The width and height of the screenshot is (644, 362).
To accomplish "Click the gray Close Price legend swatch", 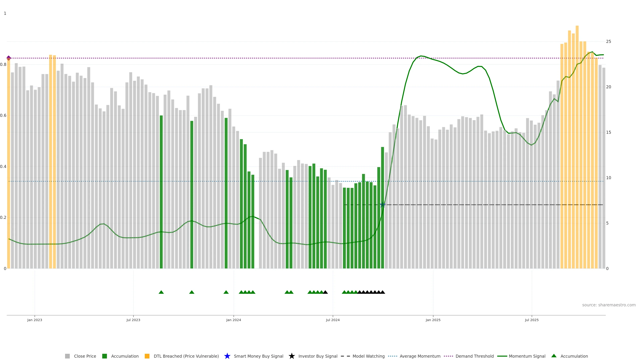I will click(x=67, y=356).
